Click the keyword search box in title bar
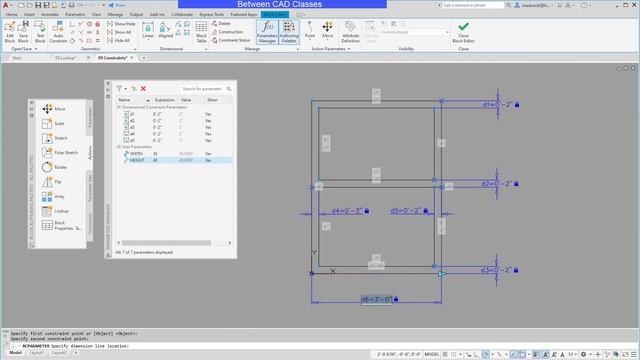This screenshot has width=640, height=360. (473, 5)
